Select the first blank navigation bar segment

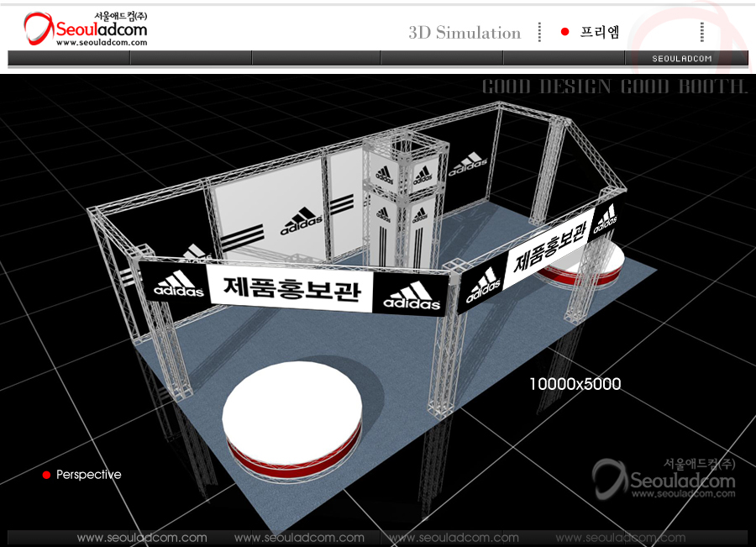click(69, 59)
